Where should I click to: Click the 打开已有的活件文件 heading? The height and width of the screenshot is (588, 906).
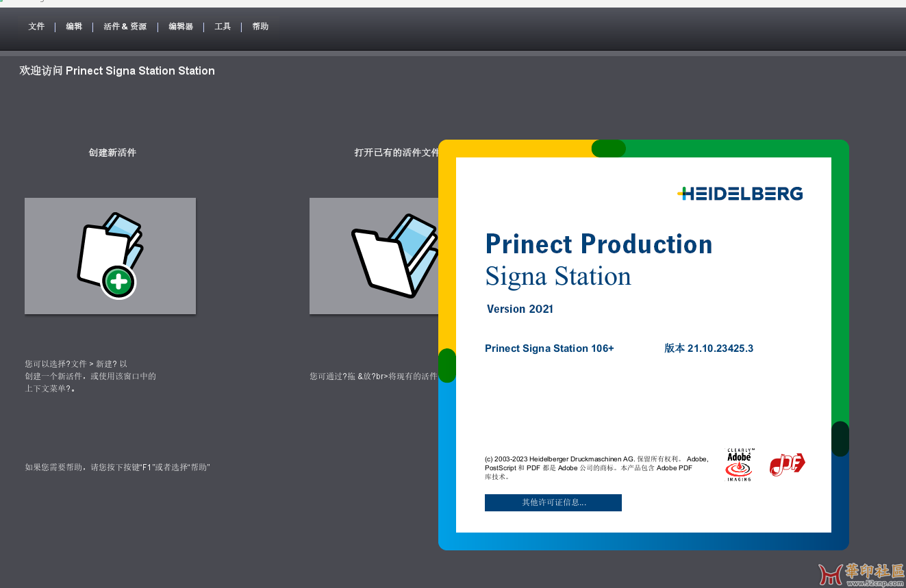(x=397, y=153)
